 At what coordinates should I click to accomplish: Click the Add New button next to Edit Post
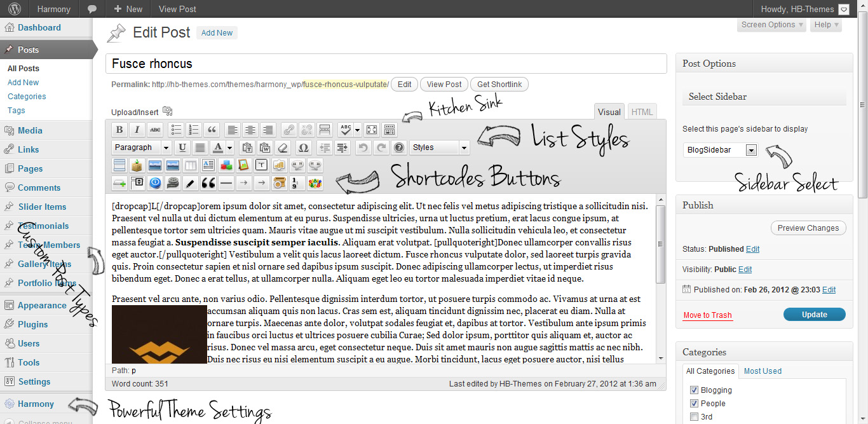217,32
